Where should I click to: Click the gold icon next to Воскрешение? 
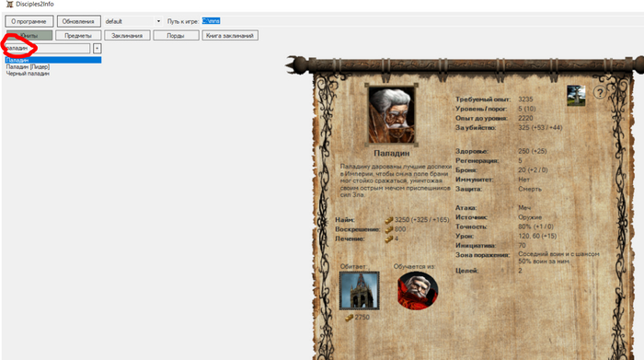(x=388, y=229)
